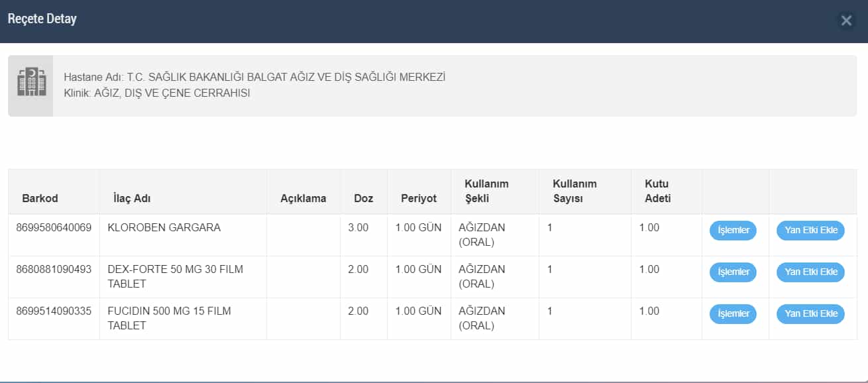Add side effect for DEX-FORTE tablet
868x383 pixels.
(x=810, y=272)
